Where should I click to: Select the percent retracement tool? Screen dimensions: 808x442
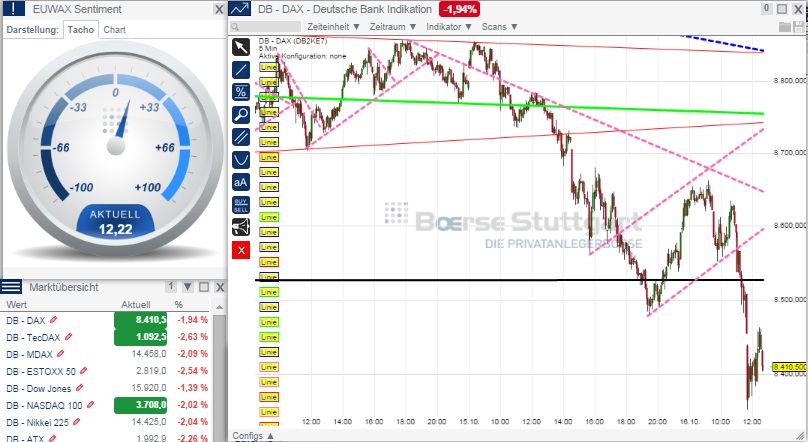(x=241, y=92)
